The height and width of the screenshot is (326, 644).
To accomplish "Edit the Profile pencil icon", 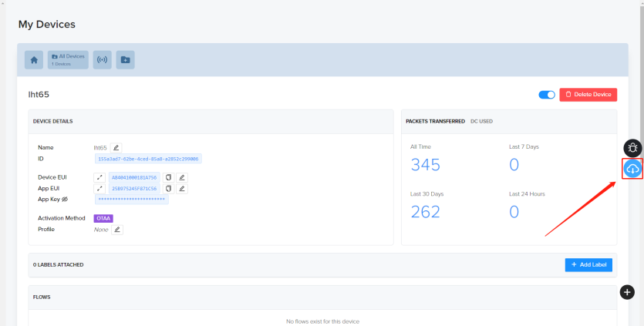I will pyautogui.click(x=117, y=230).
